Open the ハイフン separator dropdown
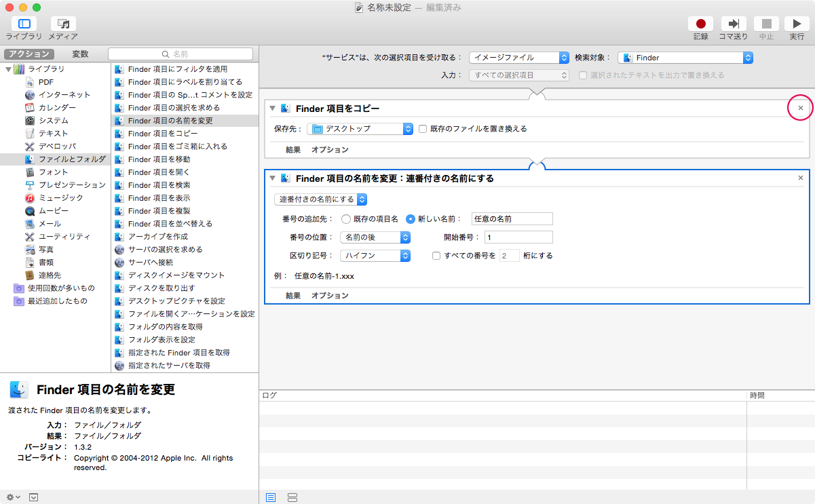Viewport: 815px width, 504px height. (375, 256)
